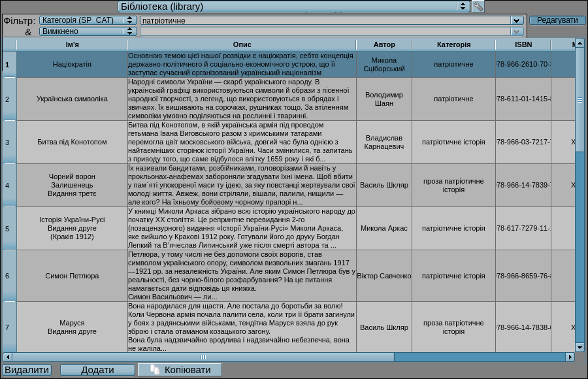
Task: Select row header number 5
Action: click(9, 229)
